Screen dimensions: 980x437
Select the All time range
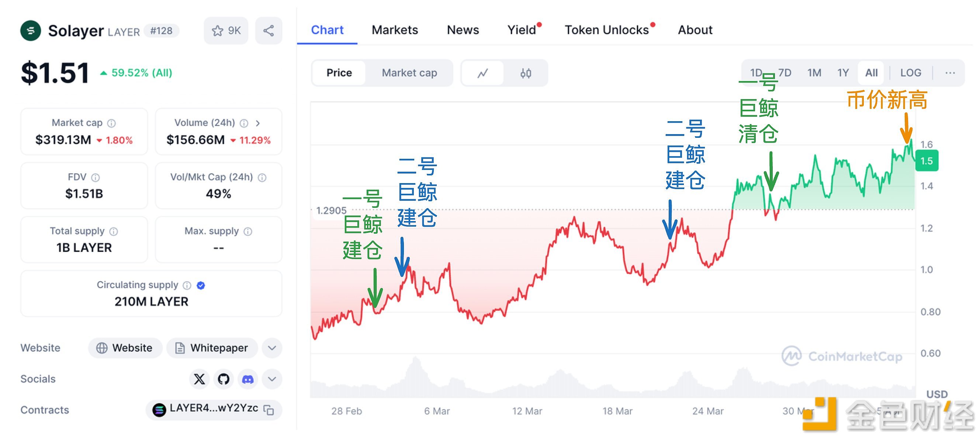point(871,73)
